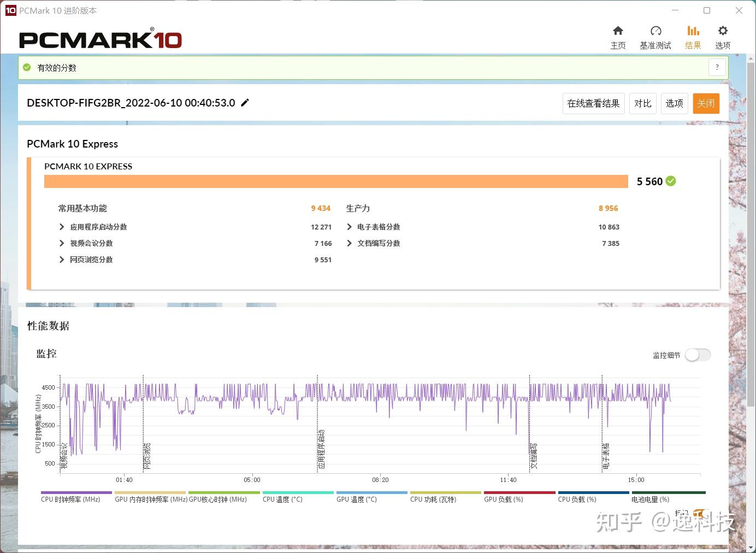Click the overall score 5 560
756x553 pixels.
(649, 181)
